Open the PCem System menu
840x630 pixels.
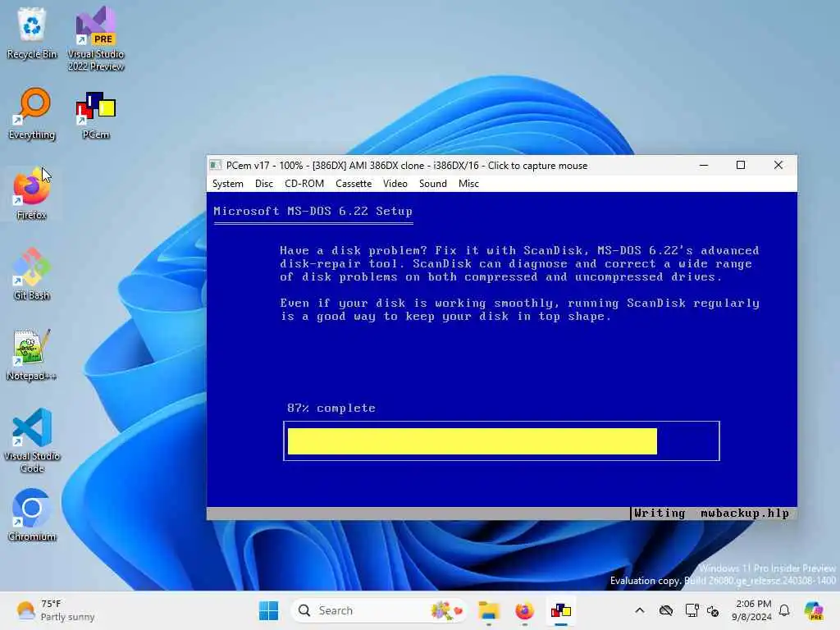(x=228, y=184)
